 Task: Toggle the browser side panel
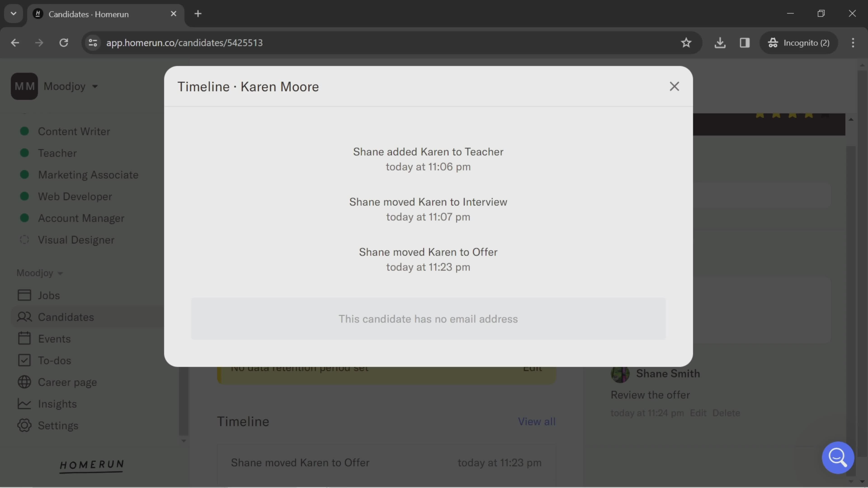[x=744, y=43]
